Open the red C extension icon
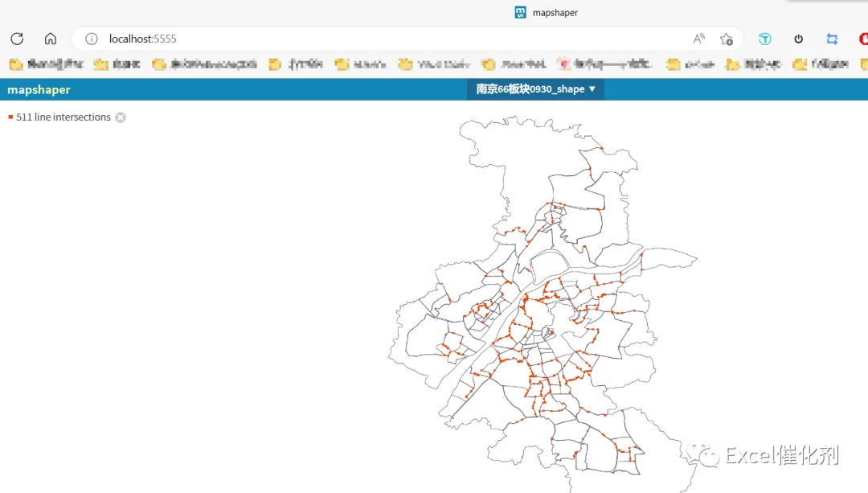The height and width of the screenshot is (493, 868). tap(863, 39)
